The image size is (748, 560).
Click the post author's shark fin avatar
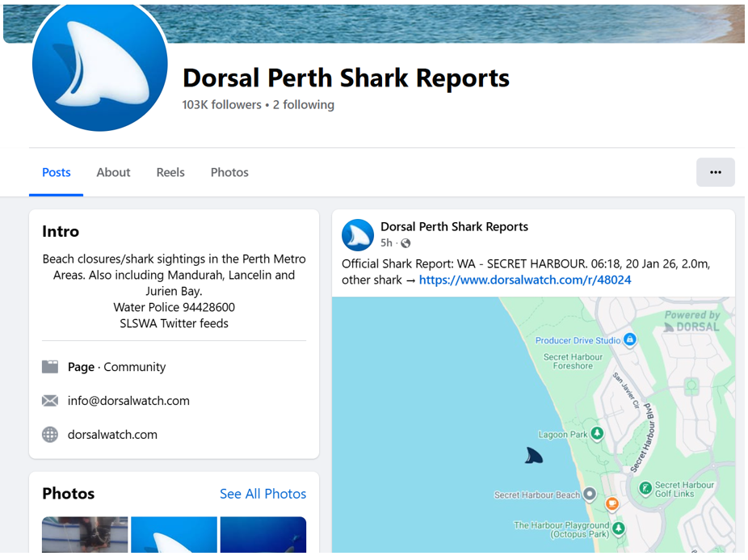tap(358, 235)
